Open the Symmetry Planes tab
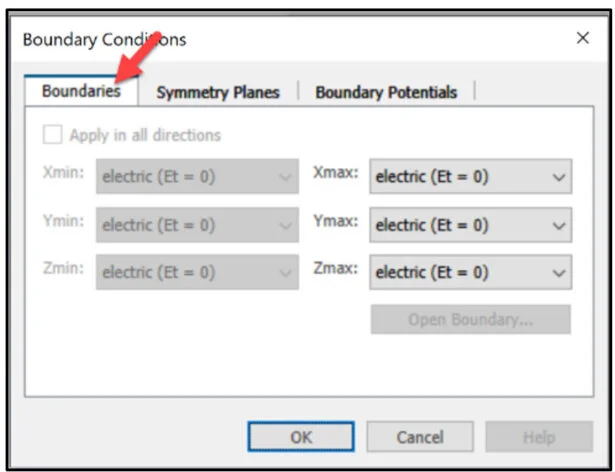 (x=218, y=92)
